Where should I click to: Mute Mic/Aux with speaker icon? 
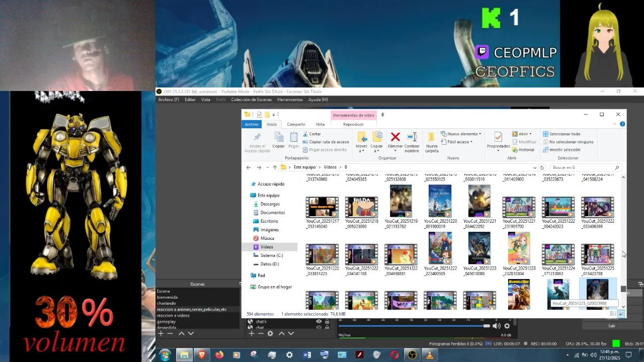click(496, 326)
